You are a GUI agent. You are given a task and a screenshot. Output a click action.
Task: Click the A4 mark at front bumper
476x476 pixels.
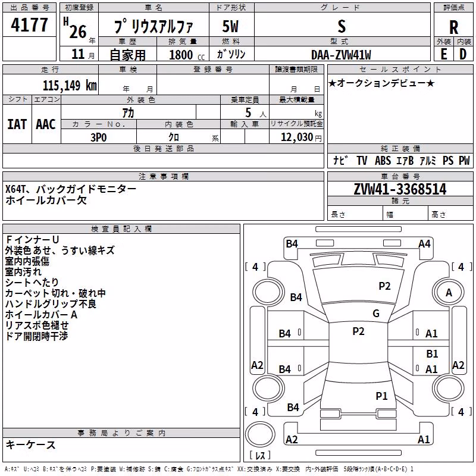point(424,244)
